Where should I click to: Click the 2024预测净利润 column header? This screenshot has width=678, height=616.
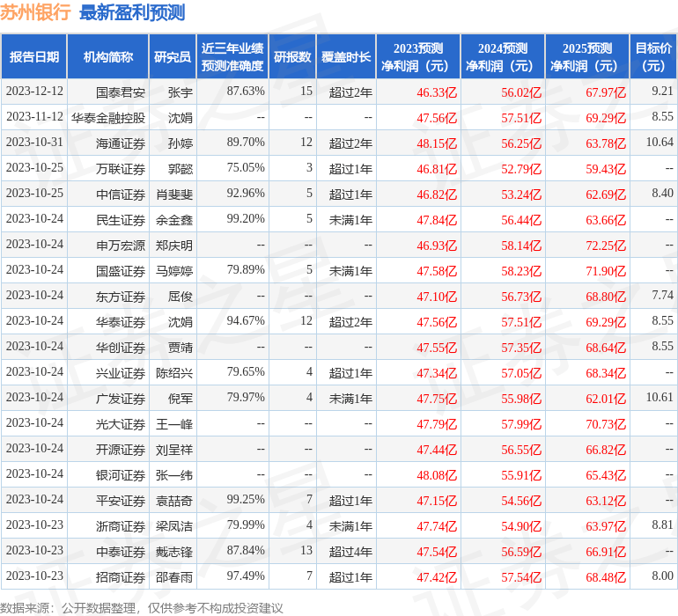click(x=503, y=57)
